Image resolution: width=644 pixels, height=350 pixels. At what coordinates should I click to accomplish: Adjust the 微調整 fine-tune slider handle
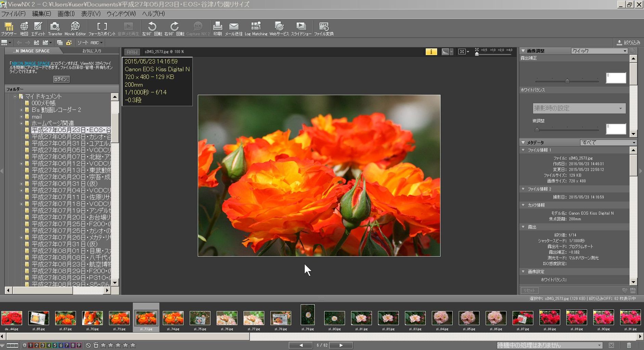(537, 129)
